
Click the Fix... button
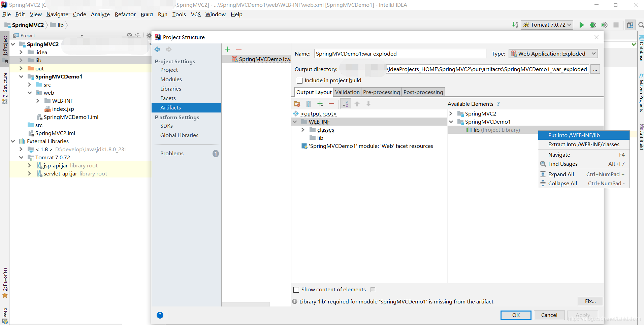tap(589, 301)
